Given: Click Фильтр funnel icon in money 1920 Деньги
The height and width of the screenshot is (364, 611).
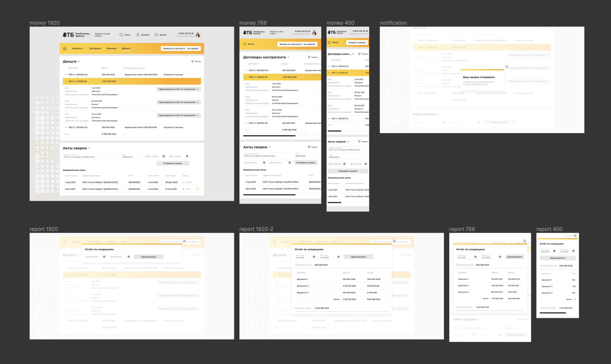Looking at the screenshot, I should [x=192, y=62].
